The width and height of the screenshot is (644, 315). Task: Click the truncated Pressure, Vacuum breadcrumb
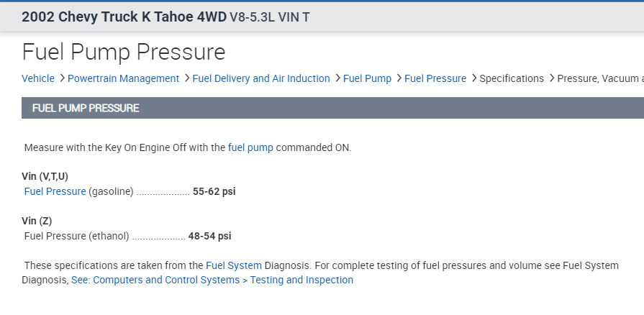[x=599, y=78]
